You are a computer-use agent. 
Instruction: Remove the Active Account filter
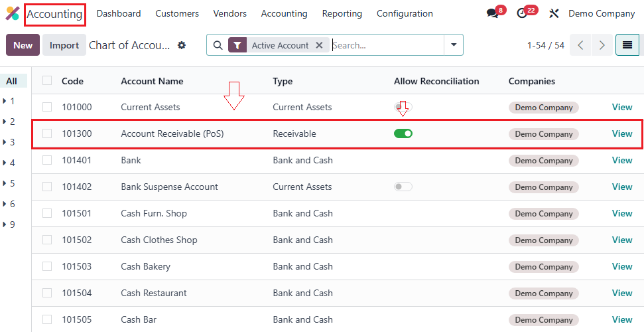(x=319, y=45)
